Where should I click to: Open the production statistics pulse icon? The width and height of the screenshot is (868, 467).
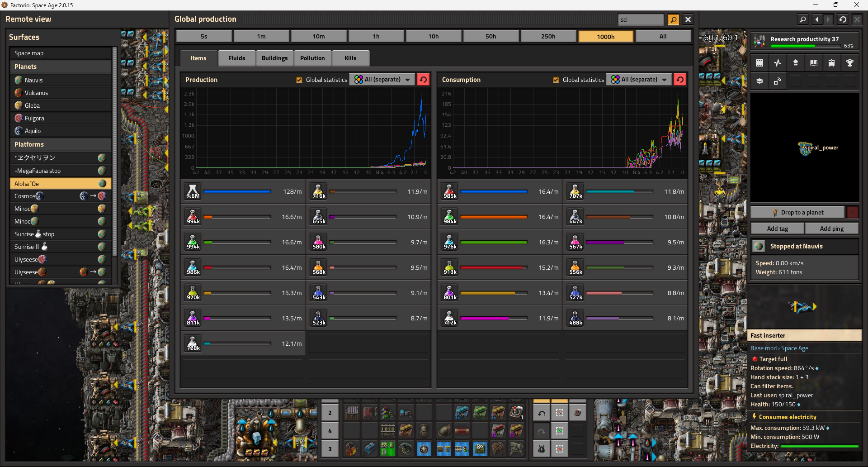(777, 63)
